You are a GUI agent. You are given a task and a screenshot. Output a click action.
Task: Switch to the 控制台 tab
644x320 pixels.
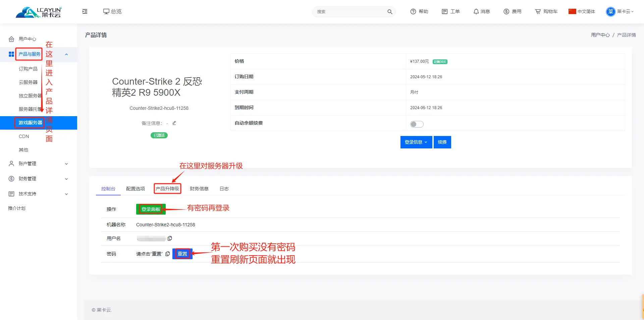(108, 189)
